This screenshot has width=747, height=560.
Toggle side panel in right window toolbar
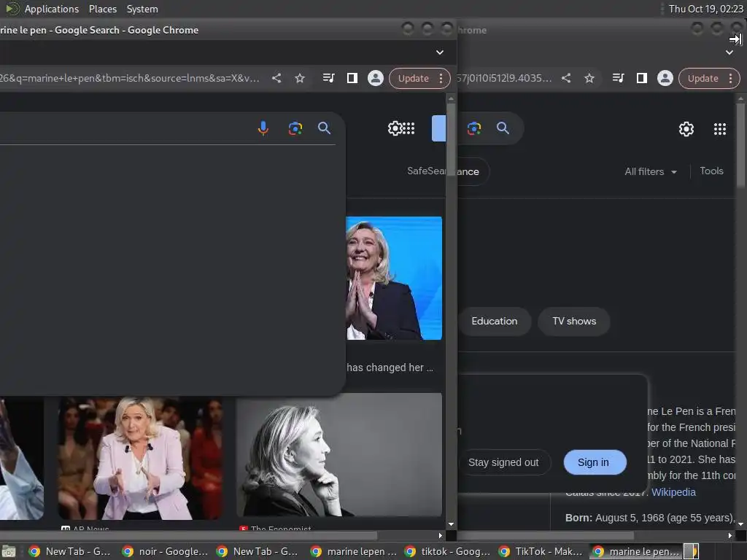642,78
